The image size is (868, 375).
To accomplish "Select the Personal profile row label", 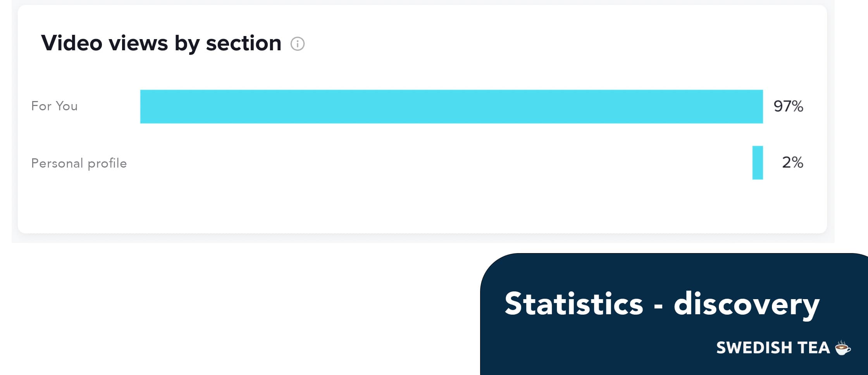I will [79, 163].
